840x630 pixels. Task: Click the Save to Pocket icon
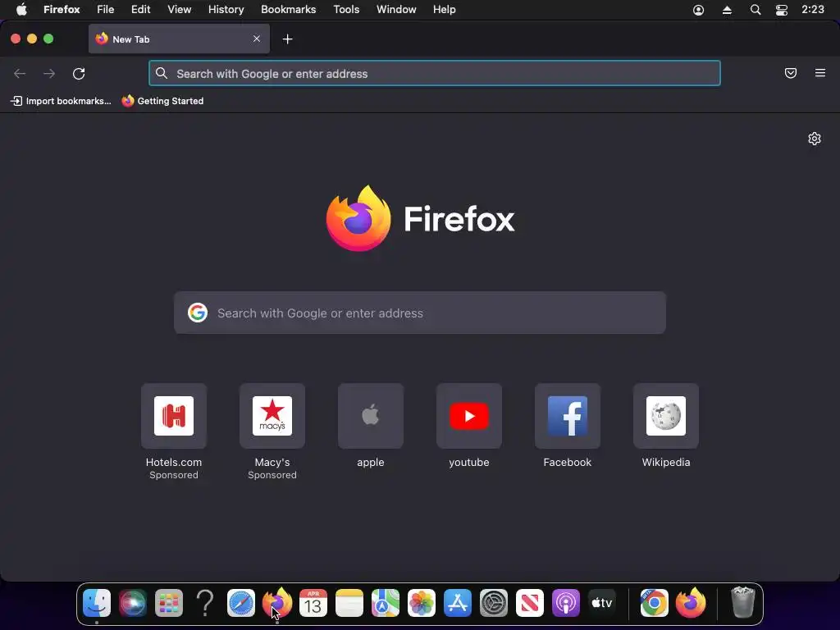point(790,73)
